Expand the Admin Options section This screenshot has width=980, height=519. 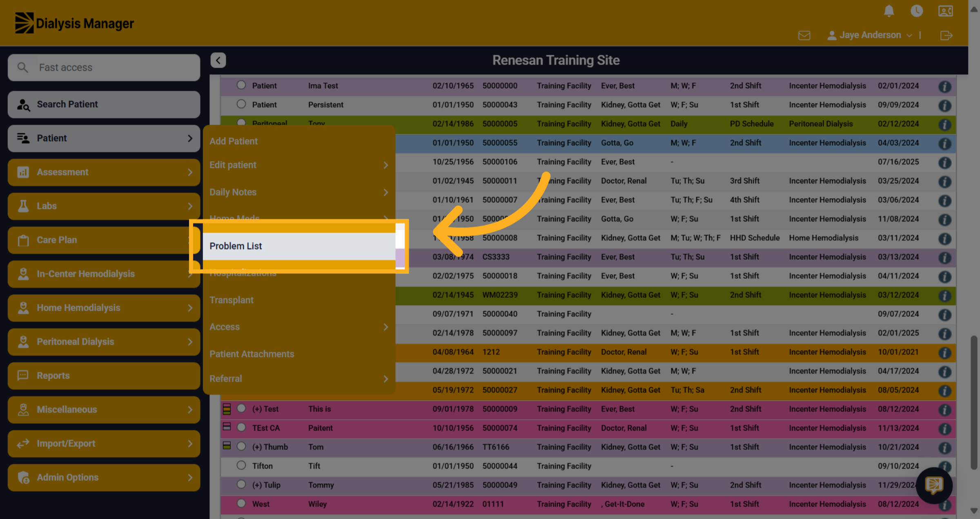(x=104, y=477)
